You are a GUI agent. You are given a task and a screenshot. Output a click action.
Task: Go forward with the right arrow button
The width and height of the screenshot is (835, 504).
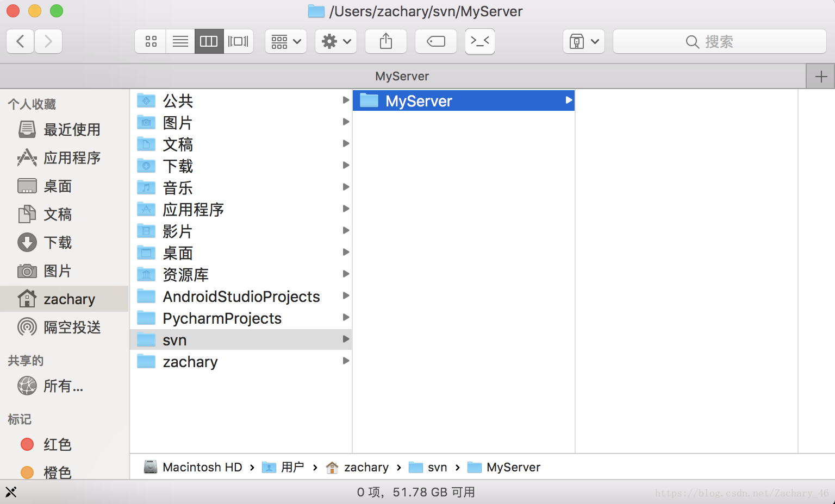48,41
